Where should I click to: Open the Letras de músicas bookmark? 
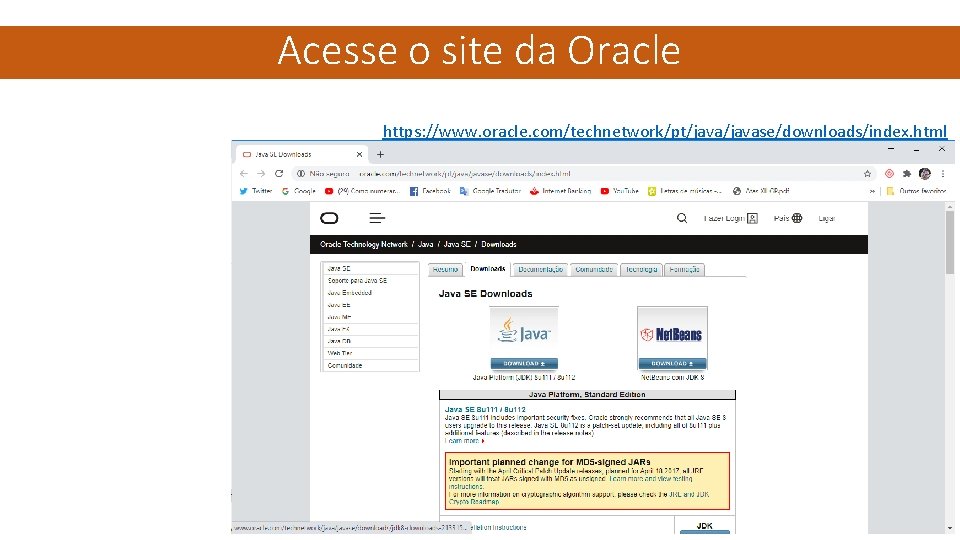pos(685,191)
